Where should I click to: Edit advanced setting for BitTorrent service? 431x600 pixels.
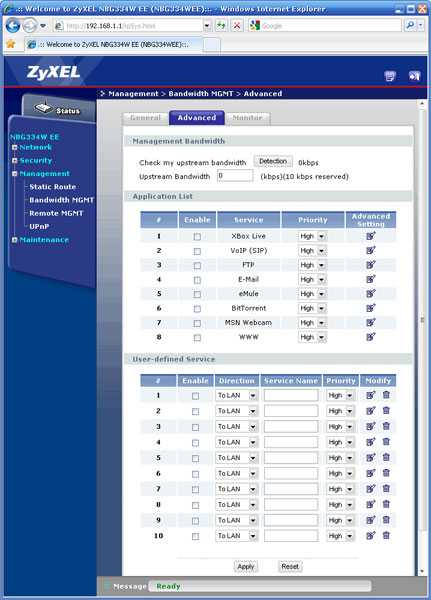(x=370, y=308)
